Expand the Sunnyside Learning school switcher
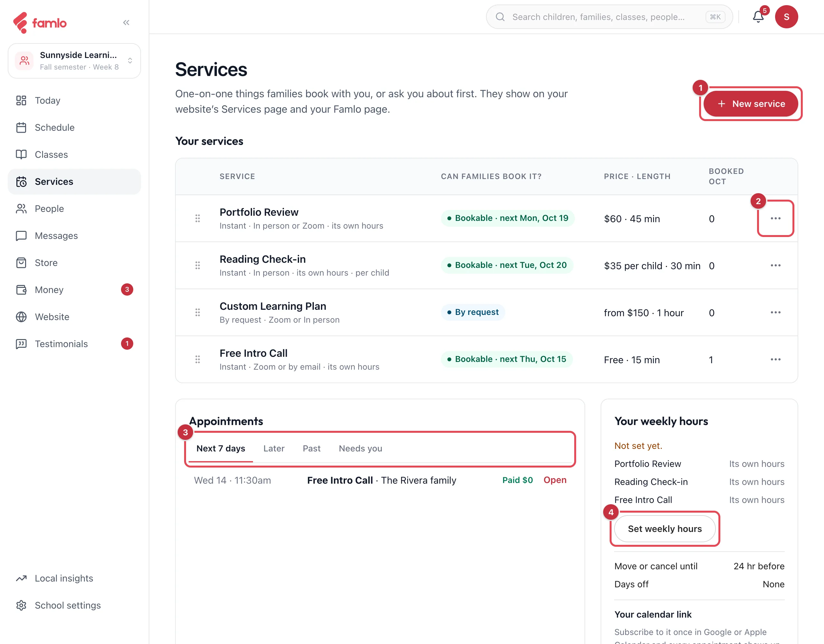The width and height of the screenshot is (824, 644). [74, 61]
